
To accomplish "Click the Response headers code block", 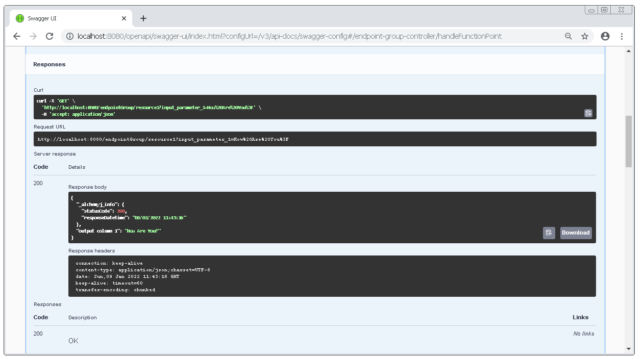I will coord(332,276).
